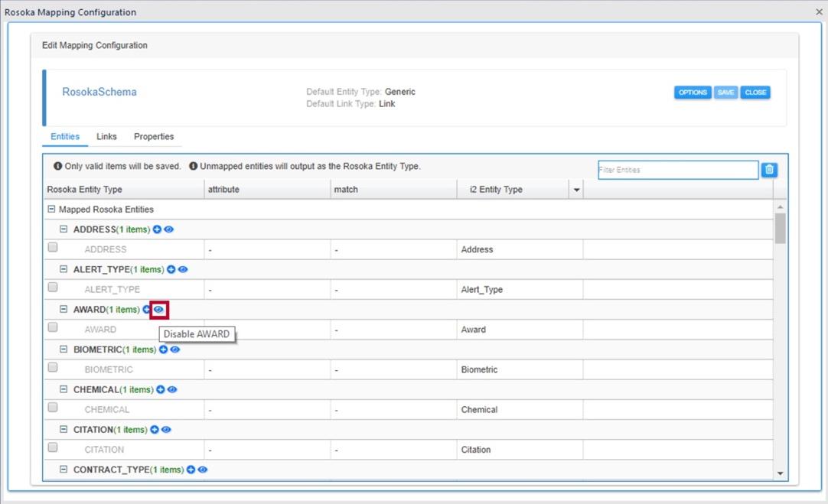Click the add icon beside AWARD
Screen dimensions: 828x504
[146, 309]
